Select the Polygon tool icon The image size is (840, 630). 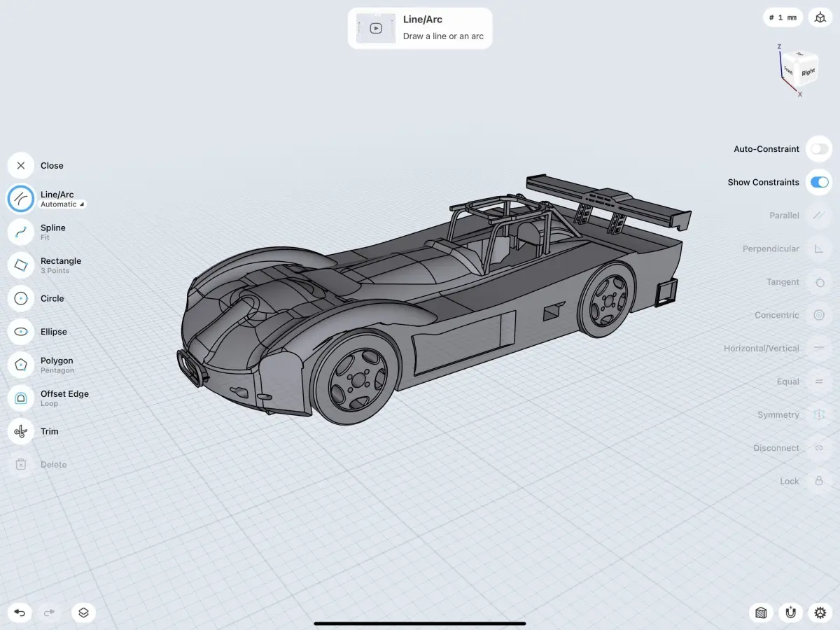(x=21, y=365)
